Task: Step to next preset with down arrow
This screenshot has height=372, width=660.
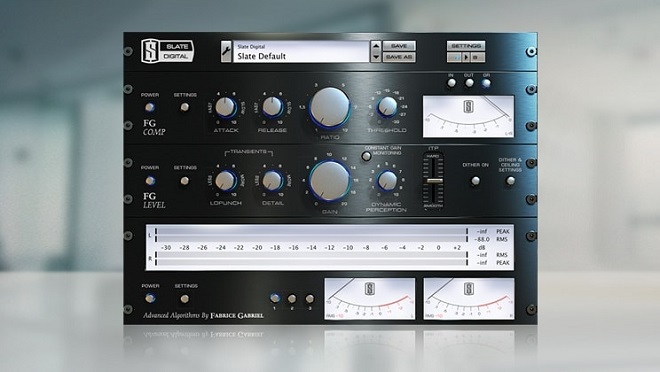Action: pyautogui.click(x=376, y=57)
